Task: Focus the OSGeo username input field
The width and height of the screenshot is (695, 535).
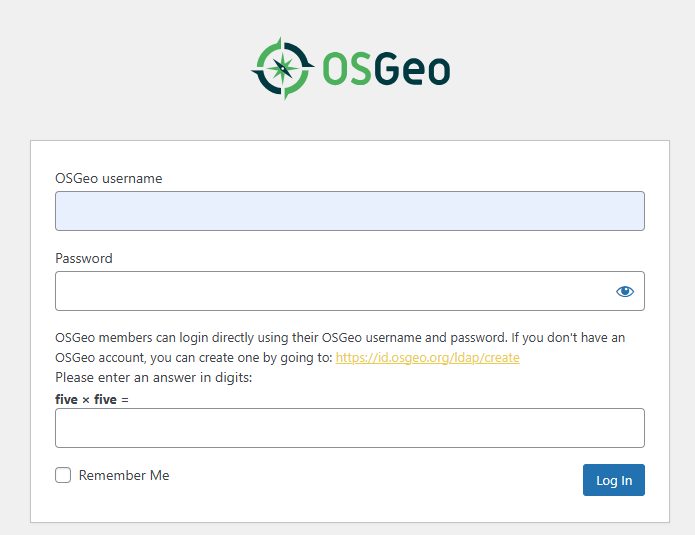Action: 349,211
